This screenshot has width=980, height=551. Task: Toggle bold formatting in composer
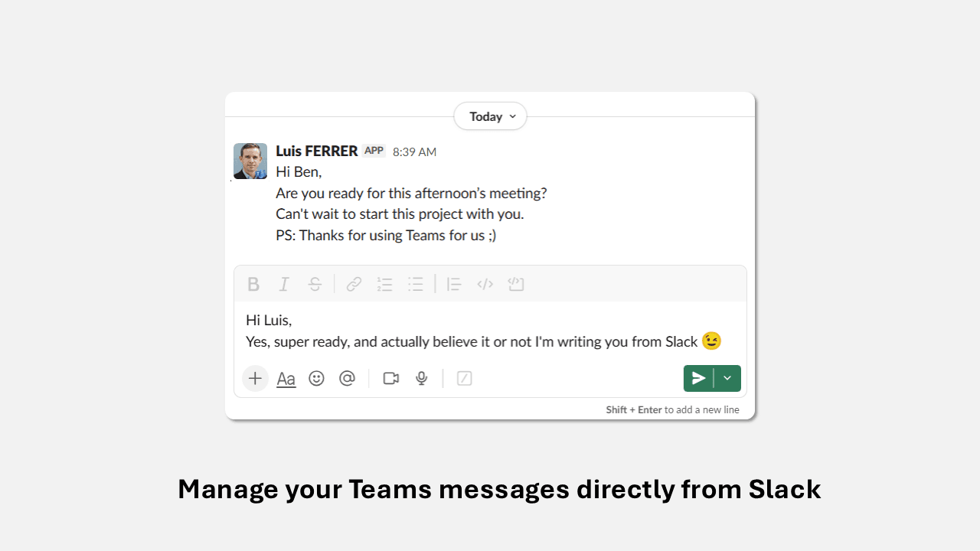(x=253, y=285)
